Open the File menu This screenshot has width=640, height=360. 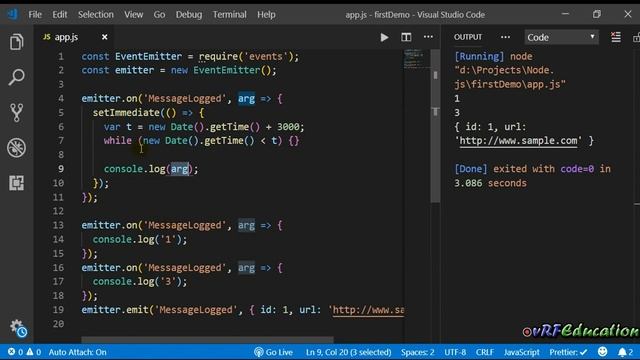tap(35, 14)
